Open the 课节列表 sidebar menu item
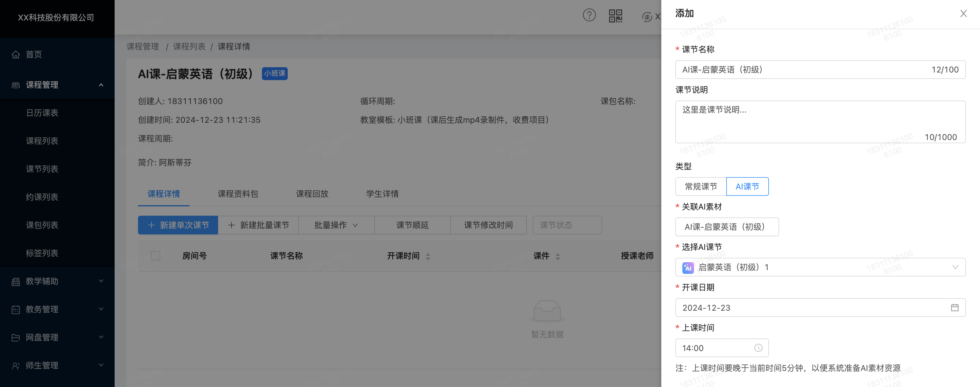 click(x=42, y=169)
